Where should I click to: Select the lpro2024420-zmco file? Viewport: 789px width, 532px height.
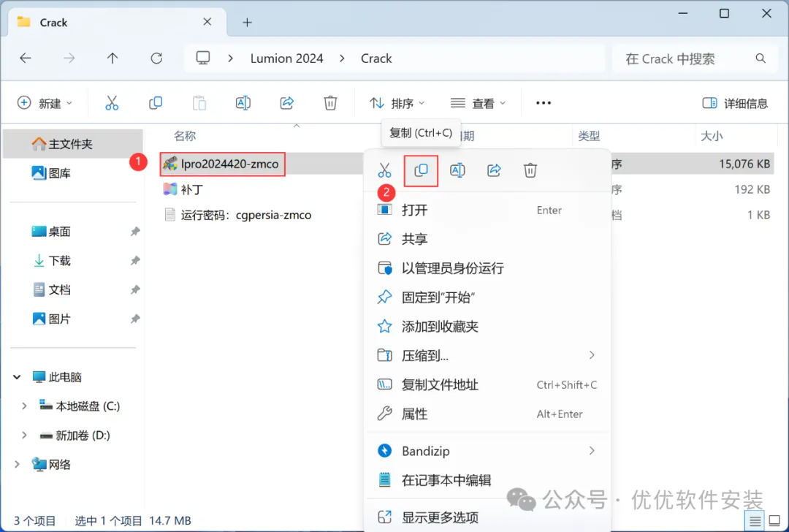point(222,164)
